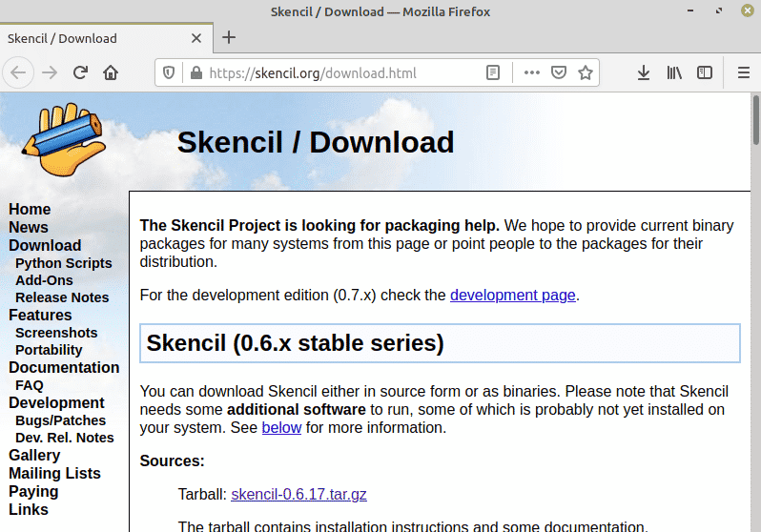Screen dimensions: 761x532
Task: Open page actions three-dots menu
Action: tap(532, 72)
